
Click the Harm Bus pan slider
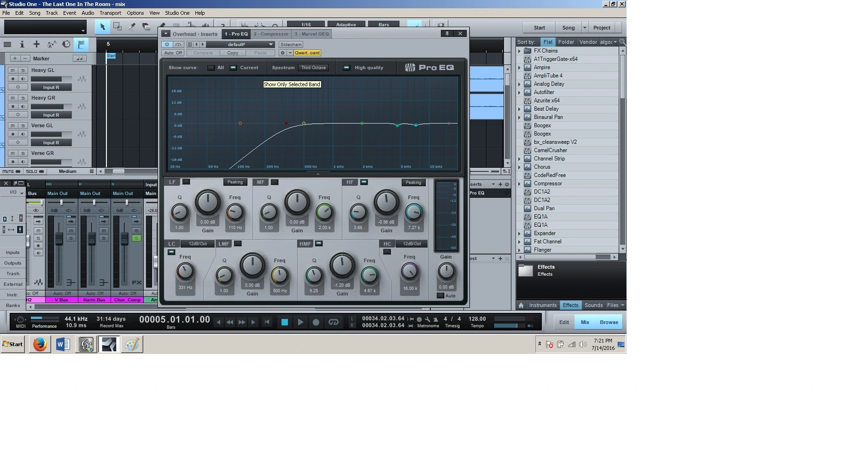[94, 202]
